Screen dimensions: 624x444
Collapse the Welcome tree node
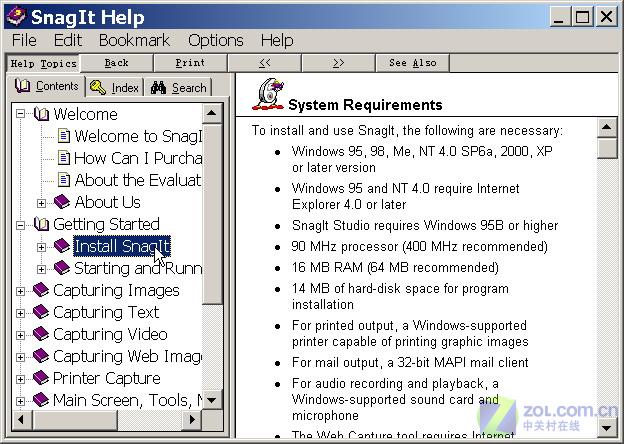pos(20,115)
